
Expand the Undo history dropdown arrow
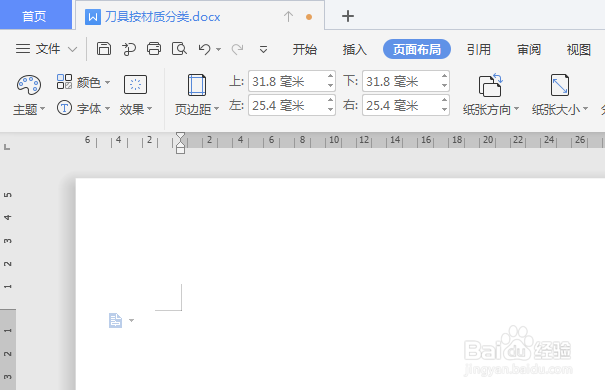pyautogui.click(x=218, y=49)
